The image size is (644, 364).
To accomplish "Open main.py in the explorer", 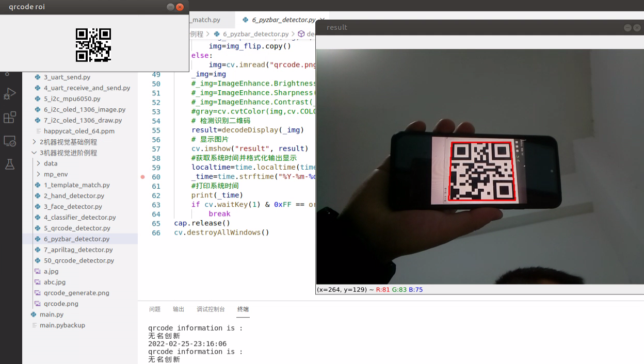I will click(x=52, y=315).
